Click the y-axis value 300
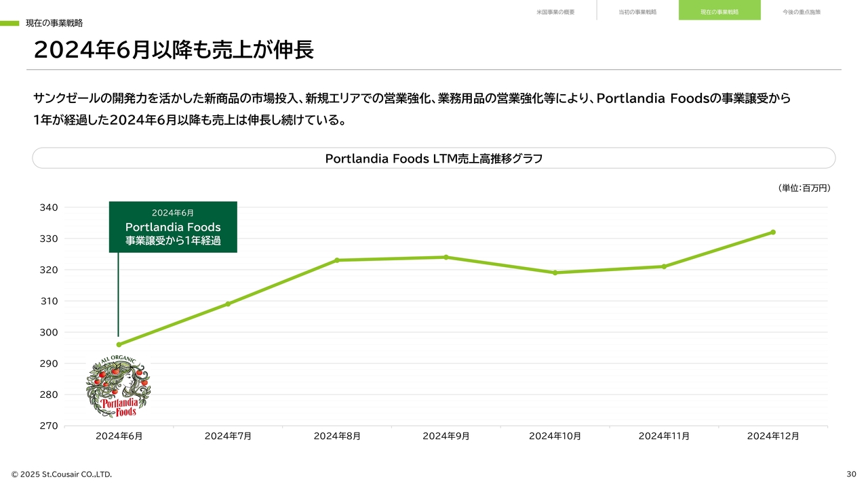 50,332
